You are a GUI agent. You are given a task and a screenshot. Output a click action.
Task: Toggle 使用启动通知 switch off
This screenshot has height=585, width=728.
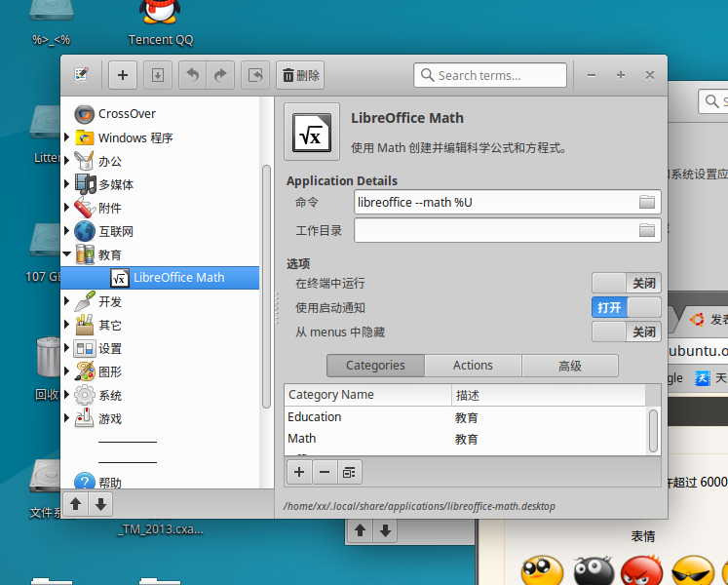(x=627, y=307)
